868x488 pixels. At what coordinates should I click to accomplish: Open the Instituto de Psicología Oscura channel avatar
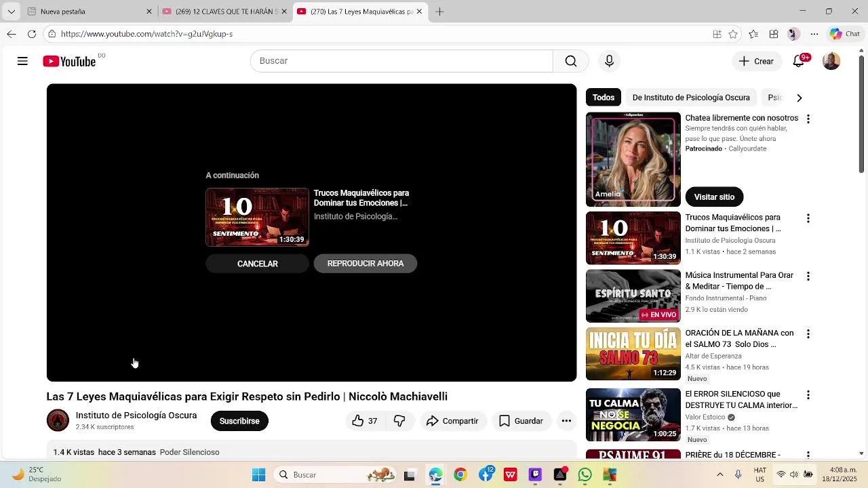[x=58, y=420]
